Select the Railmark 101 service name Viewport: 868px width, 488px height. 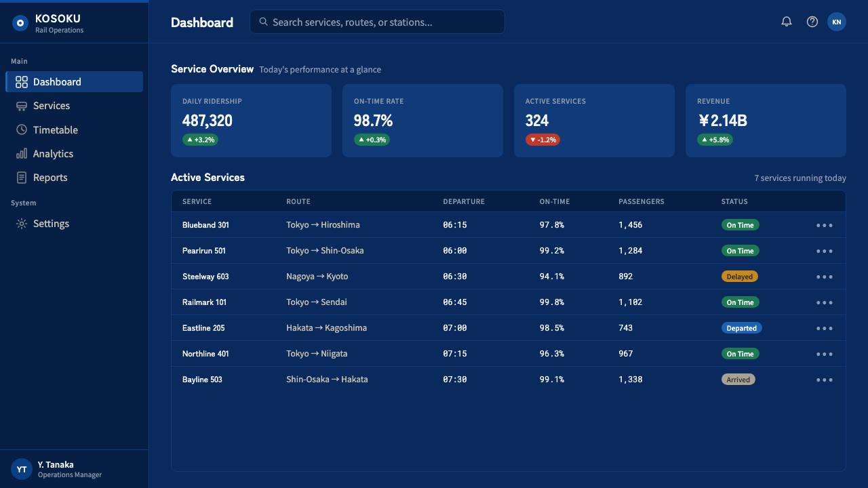[204, 302]
